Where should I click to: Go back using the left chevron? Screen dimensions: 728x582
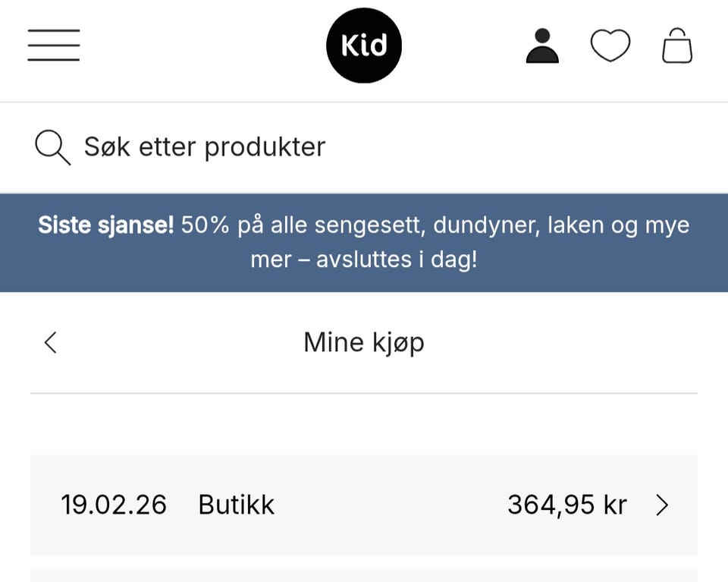51,343
